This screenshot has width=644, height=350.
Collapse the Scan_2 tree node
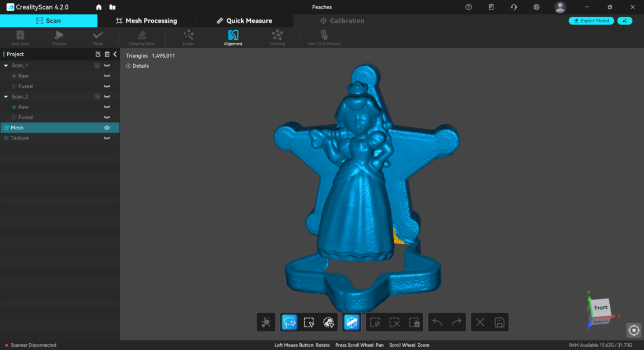(6, 97)
